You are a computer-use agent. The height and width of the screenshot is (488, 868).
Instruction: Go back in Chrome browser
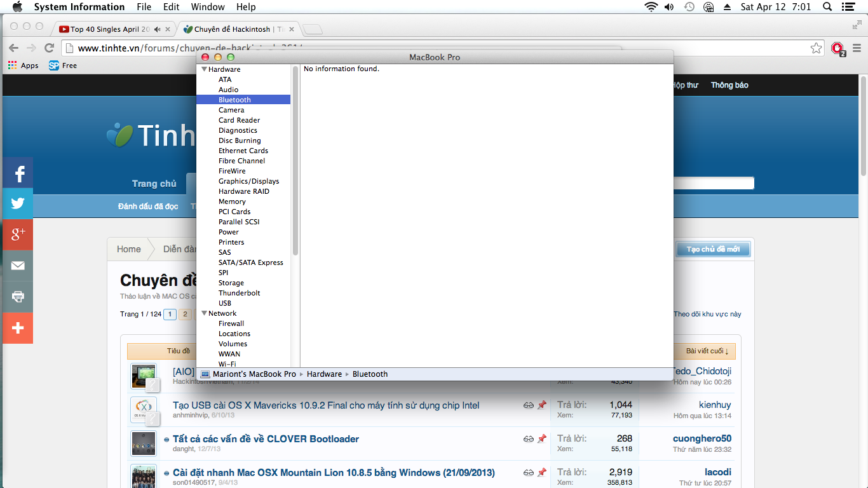coord(13,48)
